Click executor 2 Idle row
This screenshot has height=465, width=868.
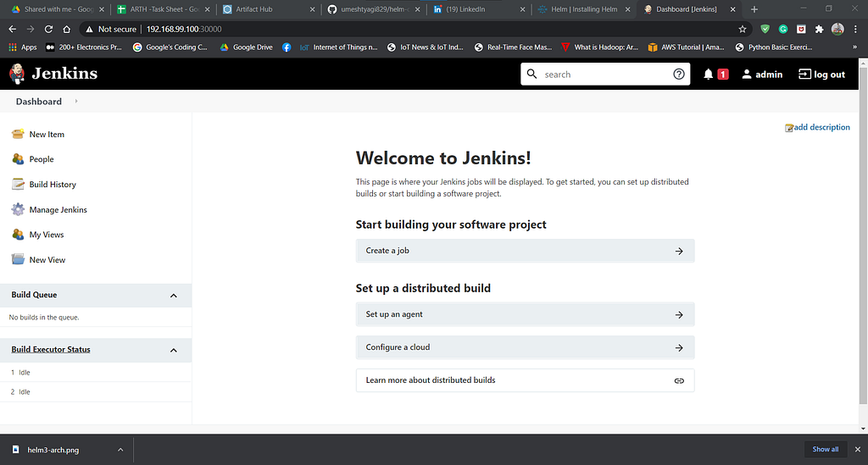(x=96, y=392)
